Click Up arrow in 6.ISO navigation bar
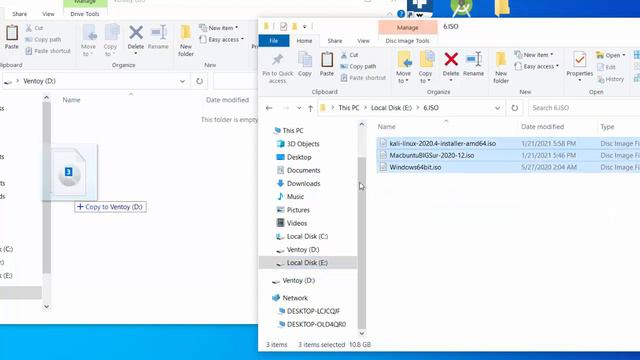 (x=311, y=108)
